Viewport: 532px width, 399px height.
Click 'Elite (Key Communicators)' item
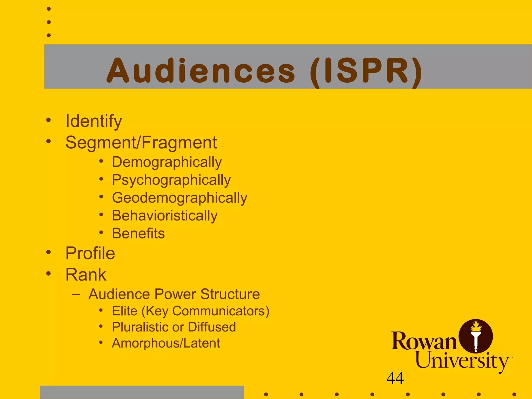click(x=191, y=311)
